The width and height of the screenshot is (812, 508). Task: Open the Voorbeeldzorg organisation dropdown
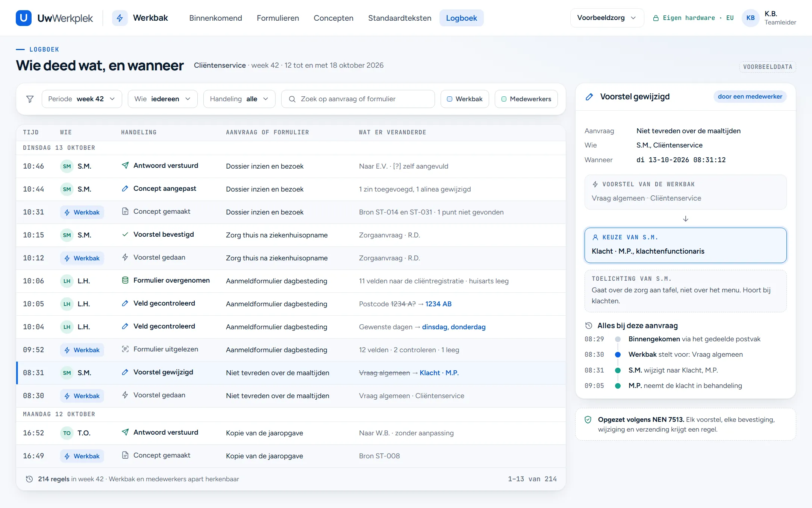point(607,18)
